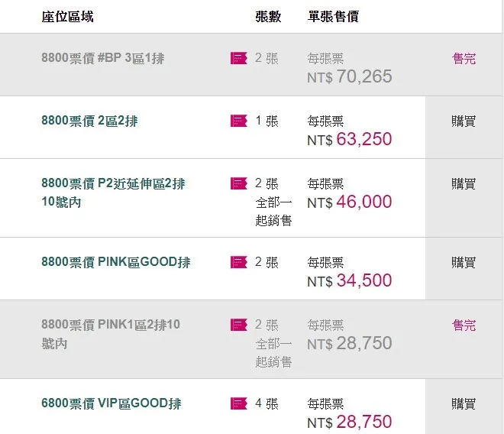Open the 8800票價 2區2排 listing title
This screenshot has height=434, width=504.
tap(89, 121)
